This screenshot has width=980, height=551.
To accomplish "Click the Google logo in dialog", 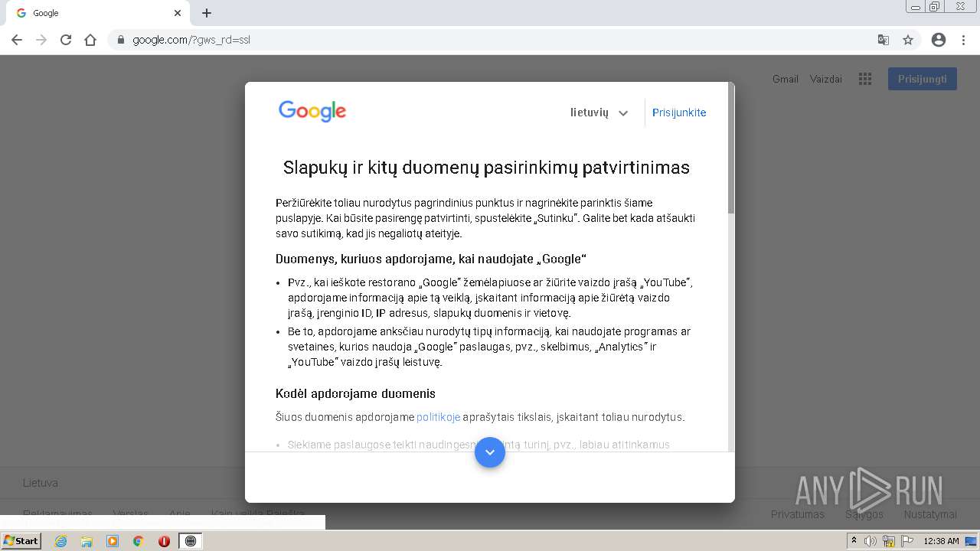I will click(x=312, y=112).
